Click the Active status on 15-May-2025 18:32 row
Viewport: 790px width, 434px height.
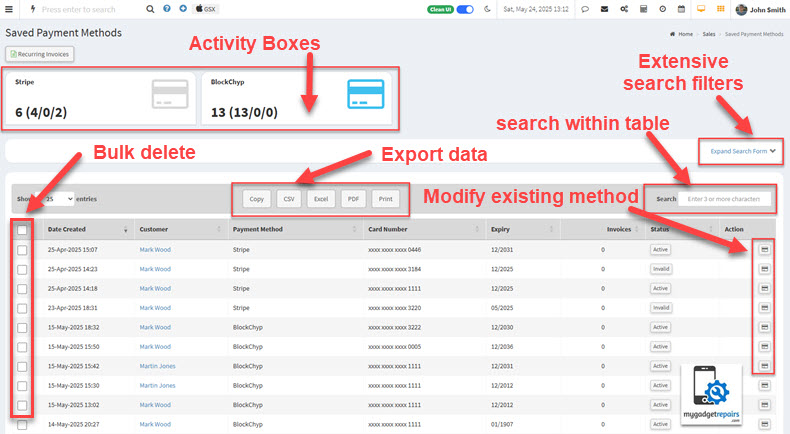661,327
